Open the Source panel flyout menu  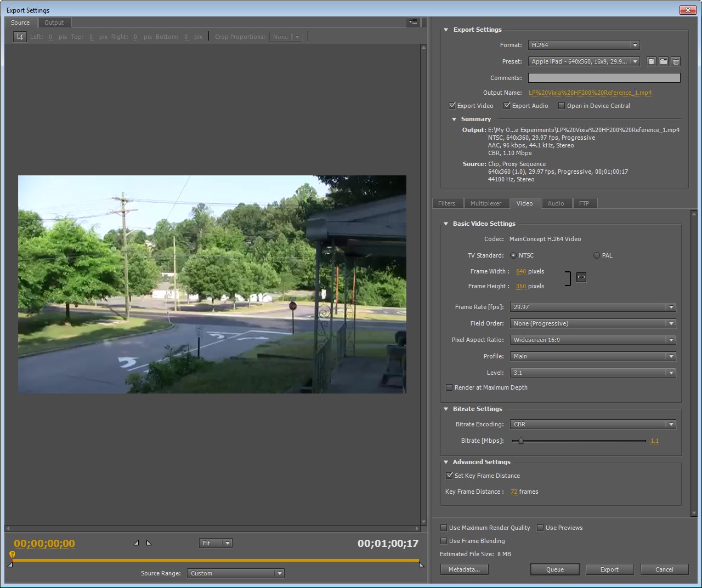click(413, 22)
